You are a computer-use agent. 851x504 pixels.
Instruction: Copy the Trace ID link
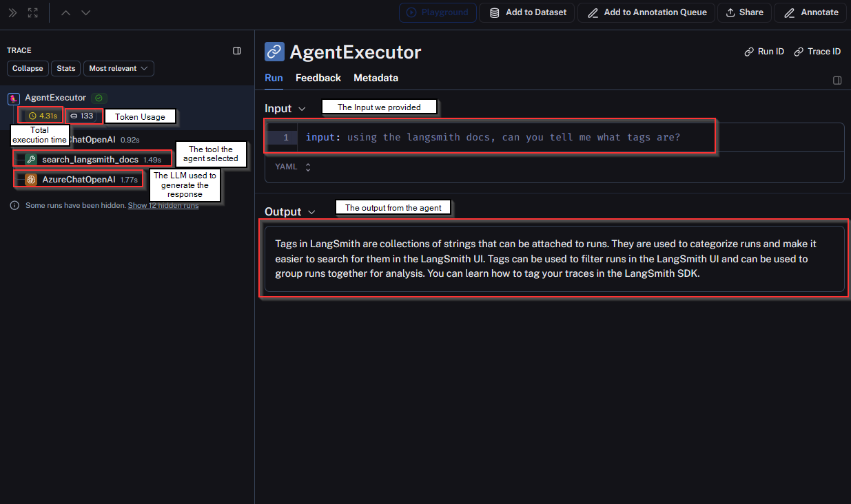click(817, 52)
